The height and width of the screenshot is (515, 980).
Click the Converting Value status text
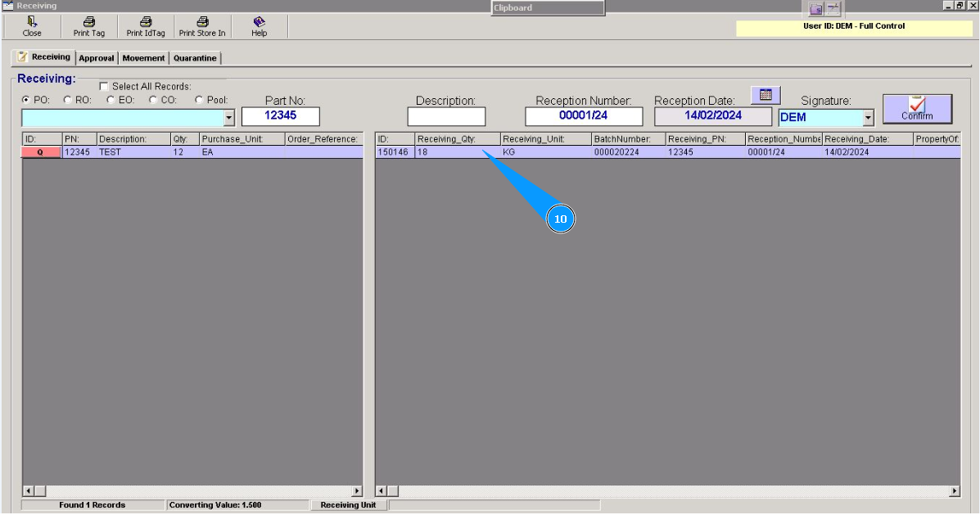tap(215, 505)
